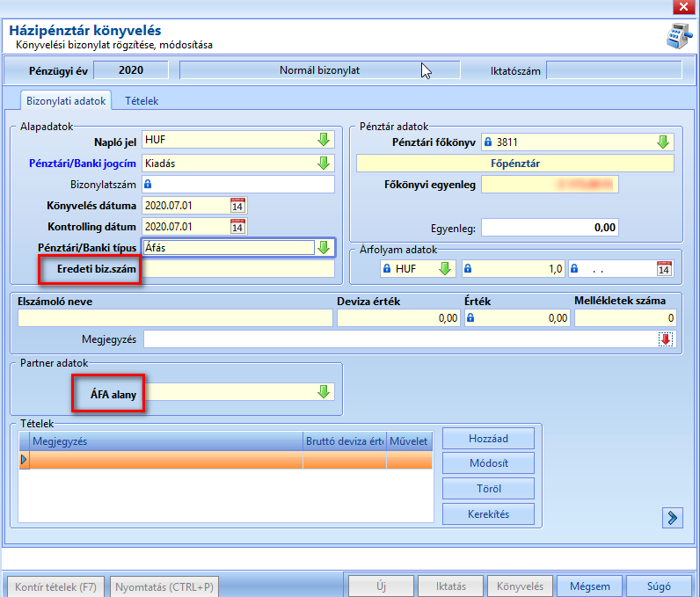Click the lock icon beside Érték field
700x597 pixels.
[470, 317]
